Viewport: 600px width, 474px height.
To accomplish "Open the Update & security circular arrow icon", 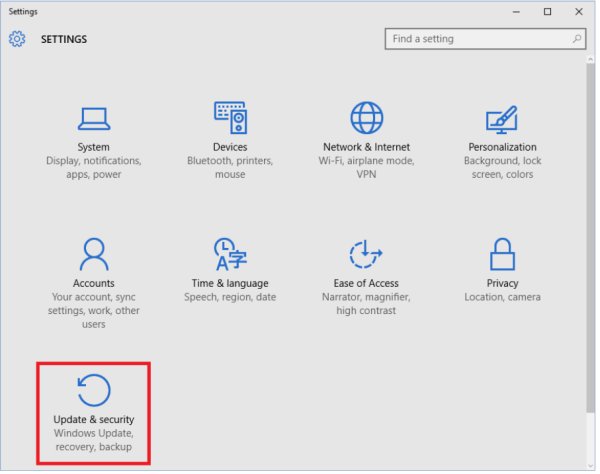I will coord(93,390).
